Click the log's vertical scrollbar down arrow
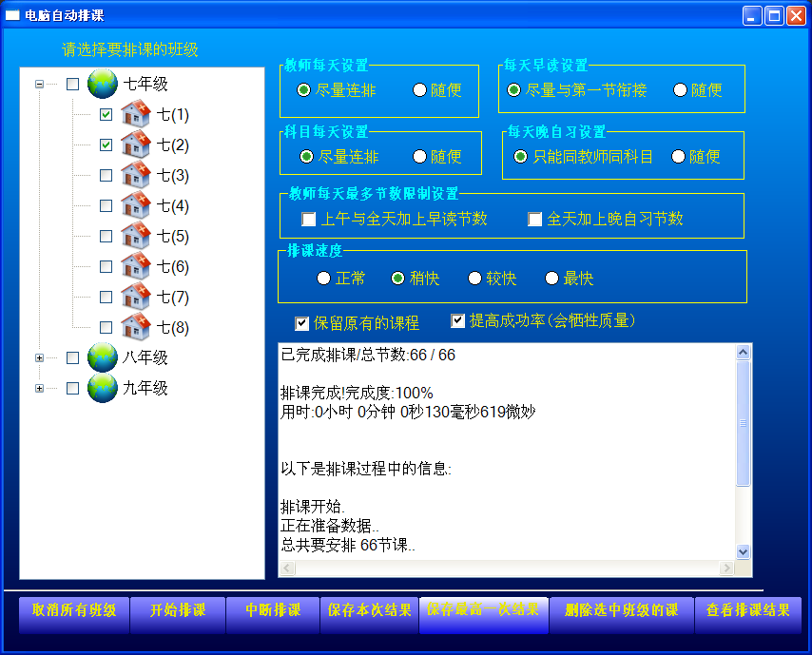812x655 pixels. (744, 551)
